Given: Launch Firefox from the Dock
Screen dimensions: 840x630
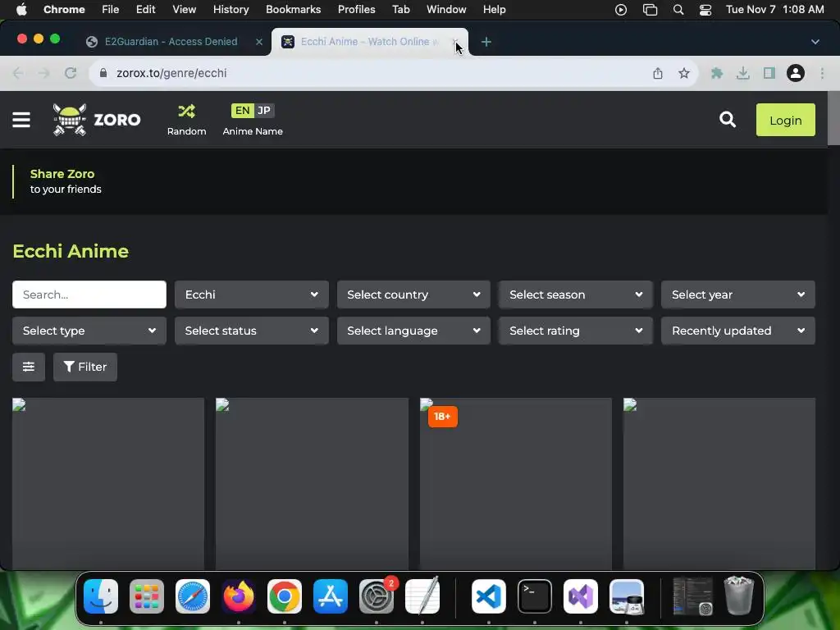Looking at the screenshot, I should pyautogui.click(x=239, y=596).
